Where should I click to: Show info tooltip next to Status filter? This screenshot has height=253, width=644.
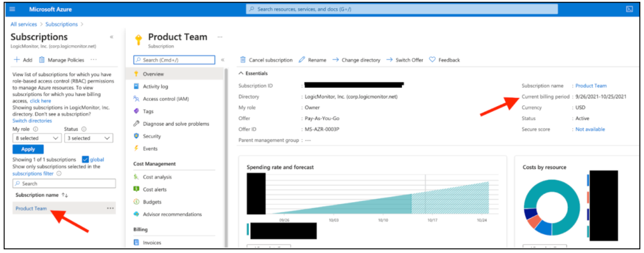pos(84,129)
